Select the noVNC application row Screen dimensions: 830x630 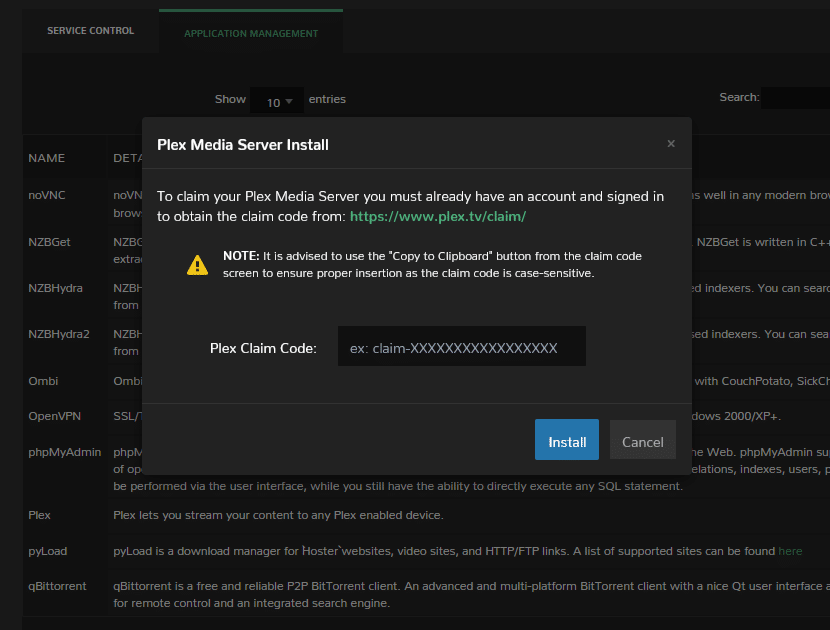pyautogui.click(x=47, y=195)
